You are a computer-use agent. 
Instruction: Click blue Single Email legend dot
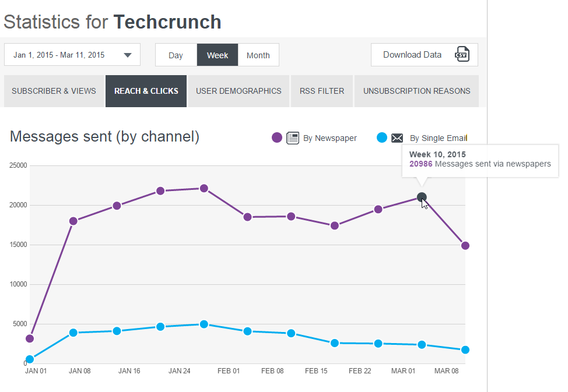click(x=382, y=137)
